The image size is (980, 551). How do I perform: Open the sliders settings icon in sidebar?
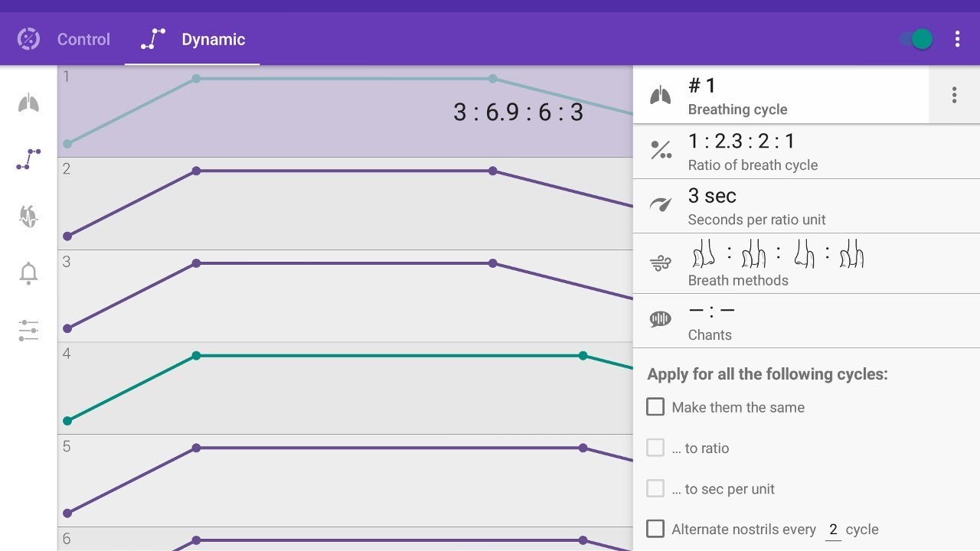click(28, 331)
